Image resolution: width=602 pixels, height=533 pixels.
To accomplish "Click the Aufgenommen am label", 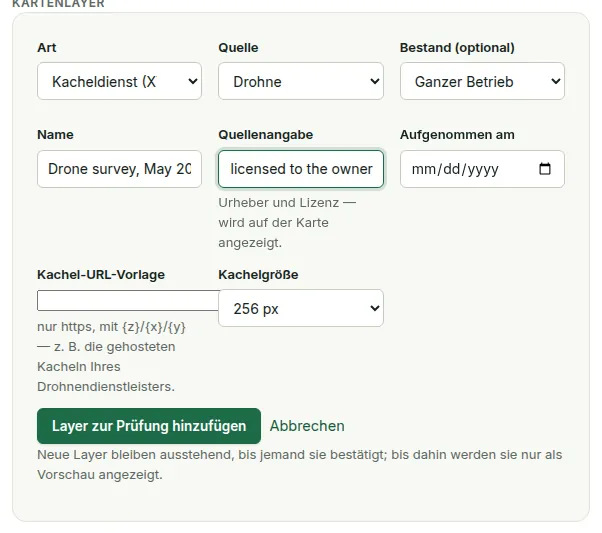I will [457, 135].
